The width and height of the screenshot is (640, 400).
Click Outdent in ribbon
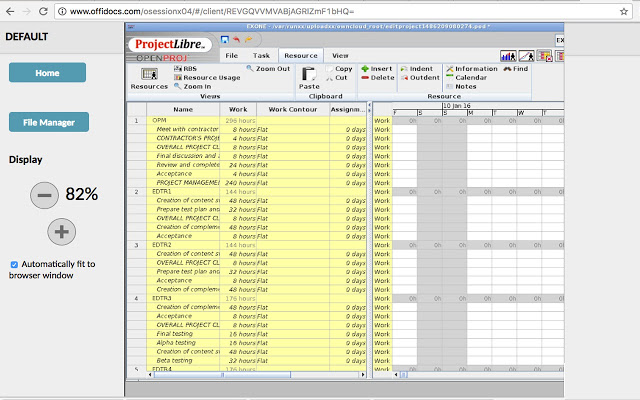click(420, 78)
